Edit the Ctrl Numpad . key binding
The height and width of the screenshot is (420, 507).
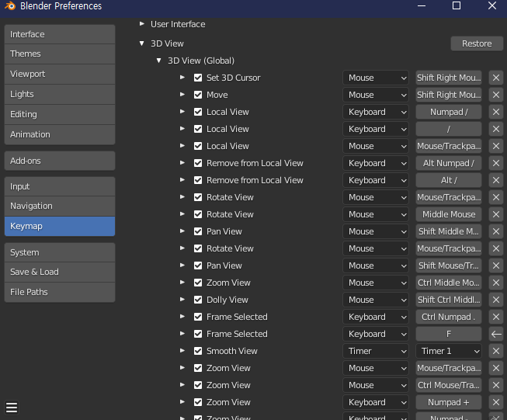[449, 318]
